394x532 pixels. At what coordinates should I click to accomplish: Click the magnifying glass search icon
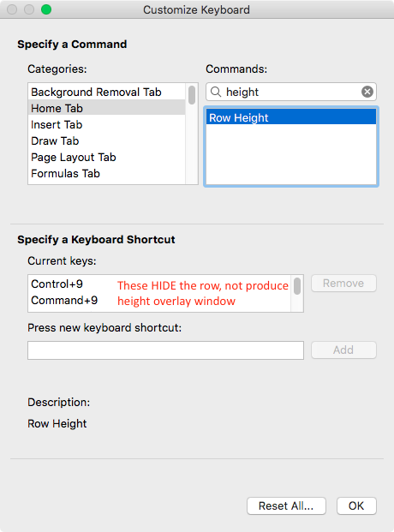point(216,92)
